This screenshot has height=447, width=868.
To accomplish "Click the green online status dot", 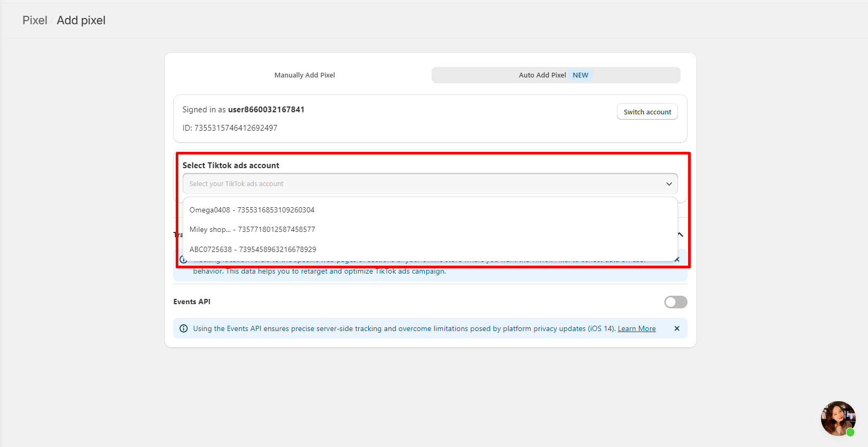I will [x=850, y=432].
